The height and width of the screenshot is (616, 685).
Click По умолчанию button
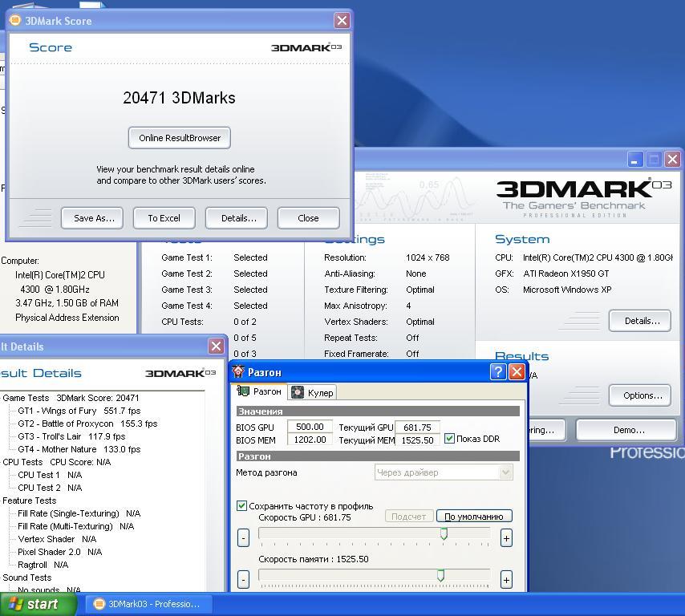point(474,517)
